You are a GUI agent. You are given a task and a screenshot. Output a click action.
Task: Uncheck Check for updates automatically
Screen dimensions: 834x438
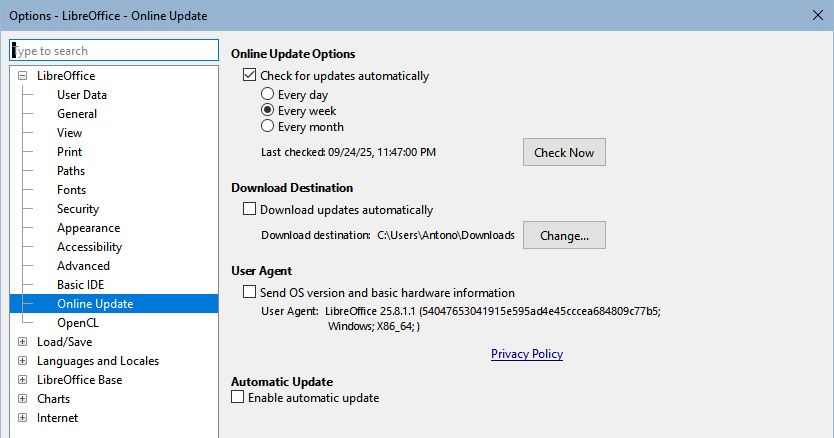[x=249, y=75]
